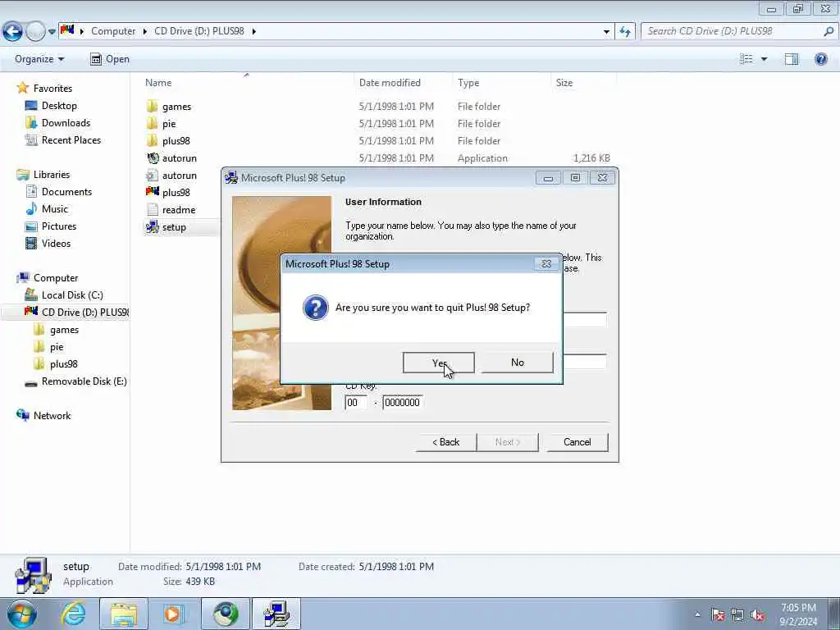
Task: Open Explorer help
Action: click(820, 59)
